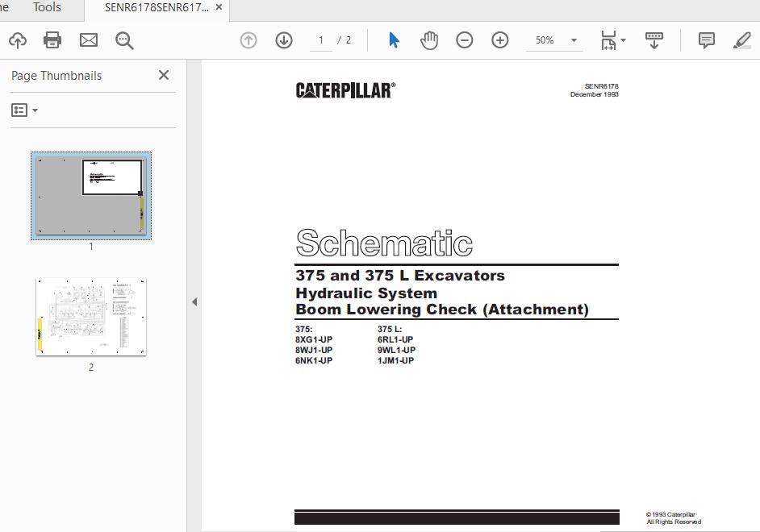Switch to the Hand tool
This screenshot has height=532, width=760.
coord(429,39)
